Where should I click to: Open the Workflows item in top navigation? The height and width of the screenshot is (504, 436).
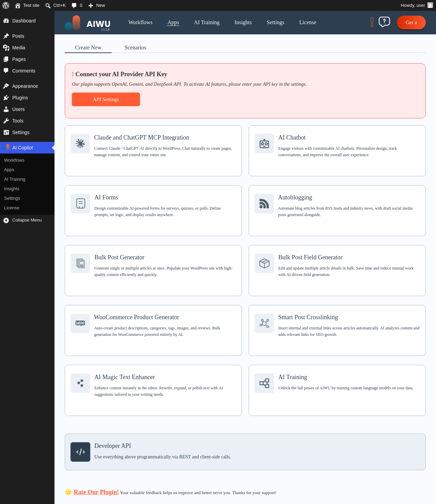click(140, 22)
